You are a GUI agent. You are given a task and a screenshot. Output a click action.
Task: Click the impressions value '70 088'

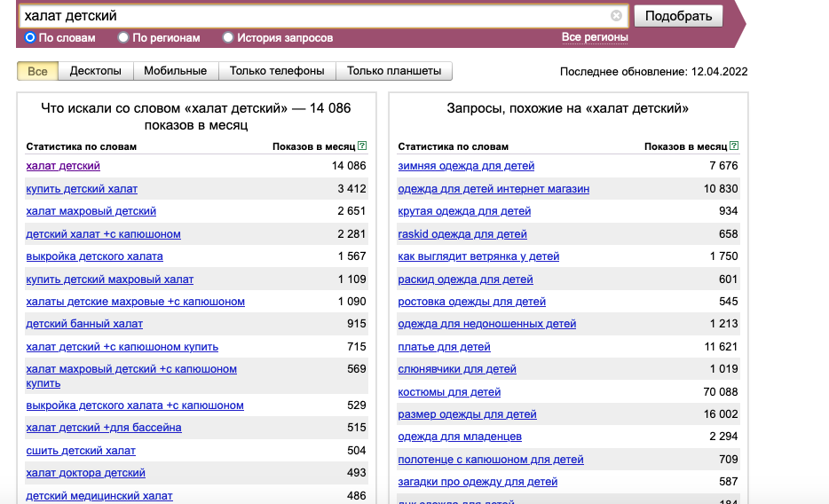pos(721,392)
